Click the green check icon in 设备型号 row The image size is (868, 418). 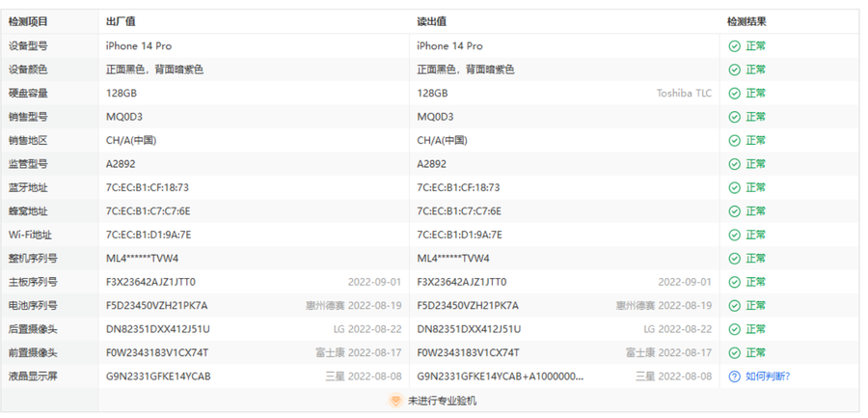[x=734, y=46]
